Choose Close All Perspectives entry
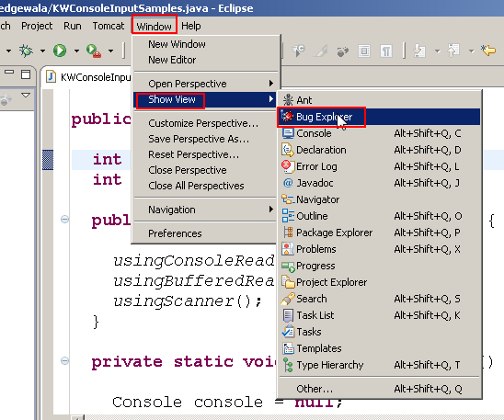This screenshot has width=504, height=420. pos(206,186)
